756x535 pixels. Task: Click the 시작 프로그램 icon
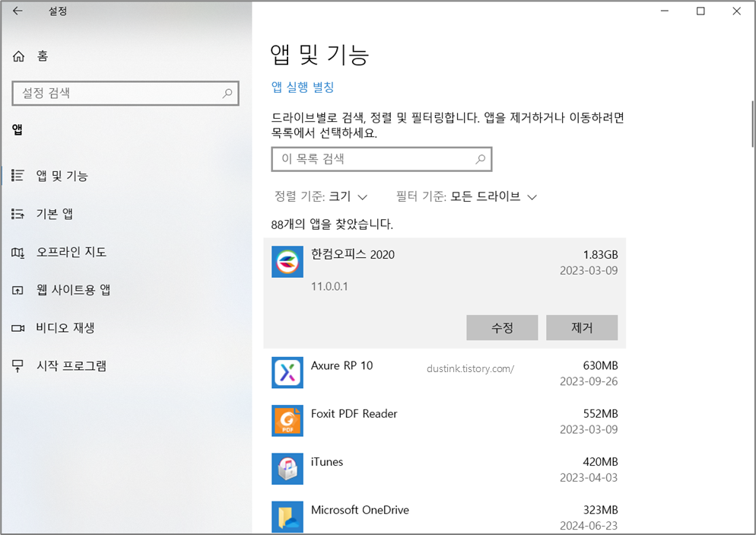pos(17,366)
